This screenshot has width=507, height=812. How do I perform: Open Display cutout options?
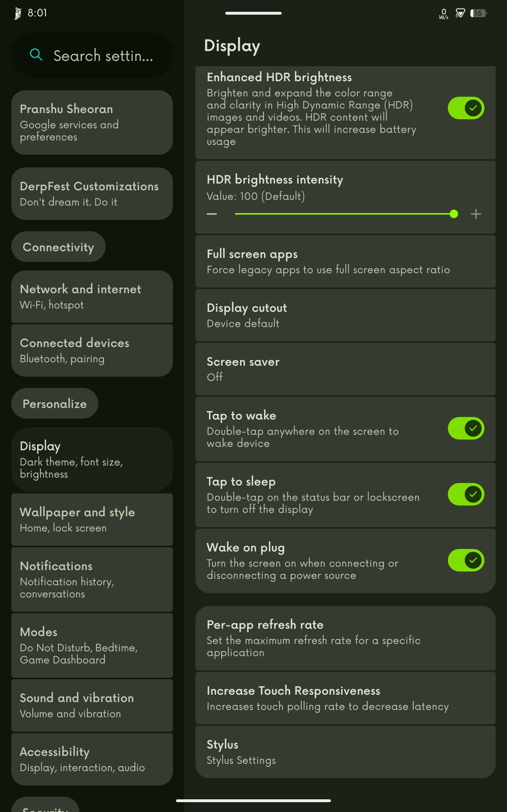345,315
